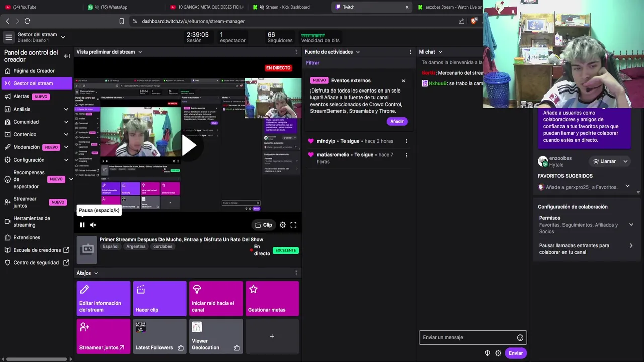Open Viewer Geolocation shortcut tile
644x362 pixels.
coord(216,336)
